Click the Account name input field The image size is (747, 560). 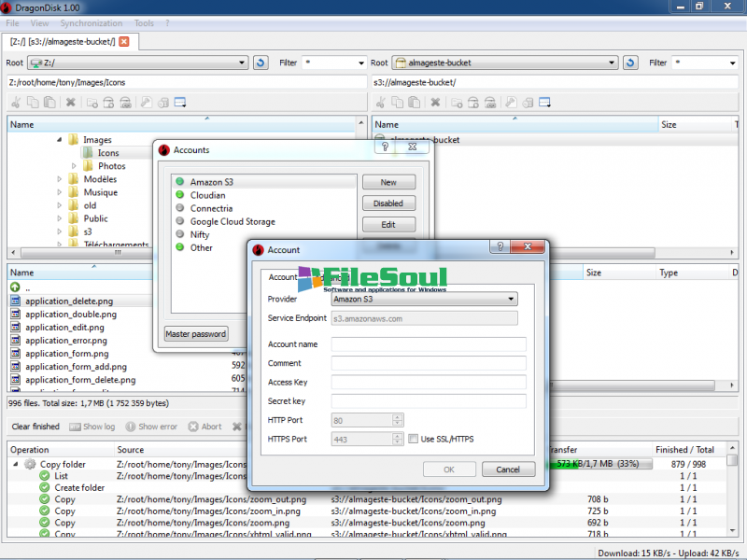click(429, 344)
